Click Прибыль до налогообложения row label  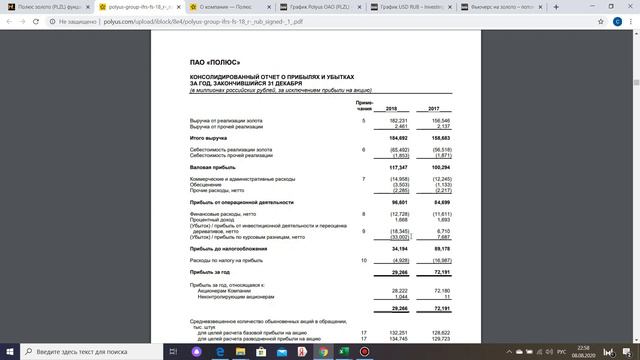pyautogui.click(x=228, y=249)
